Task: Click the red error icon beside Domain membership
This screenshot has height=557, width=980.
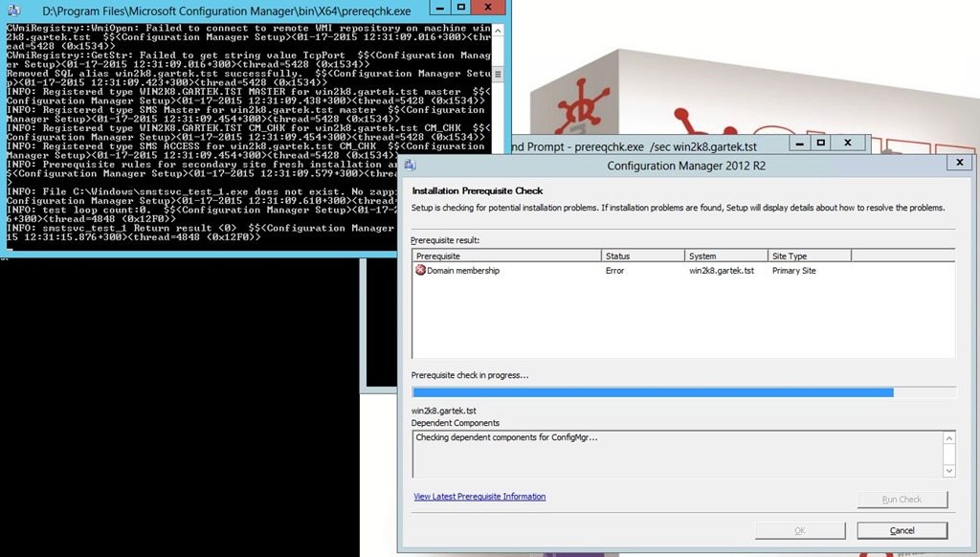Action: pyautogui.click(x=421, y=270)
